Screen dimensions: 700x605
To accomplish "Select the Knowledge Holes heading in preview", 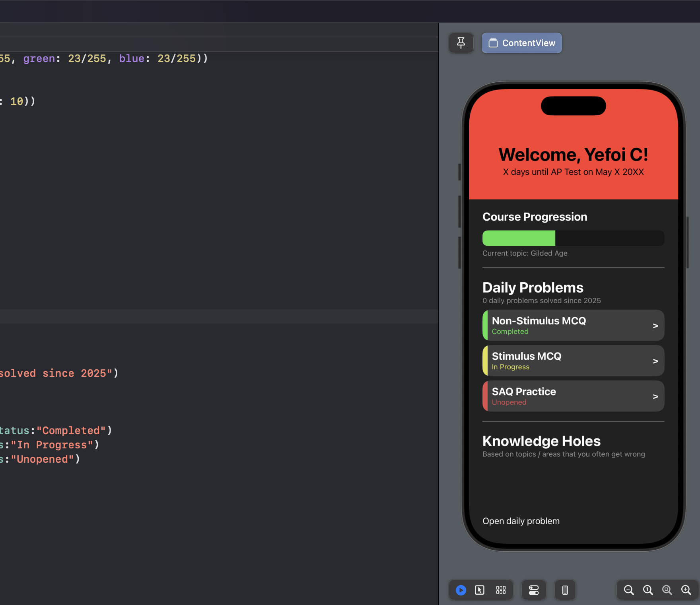I will [541, 441].
